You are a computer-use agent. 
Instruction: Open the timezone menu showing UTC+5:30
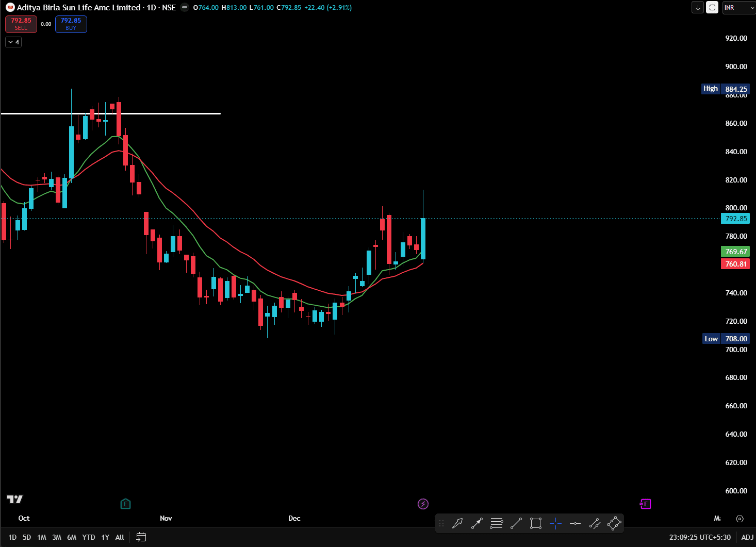coord(700,537)
